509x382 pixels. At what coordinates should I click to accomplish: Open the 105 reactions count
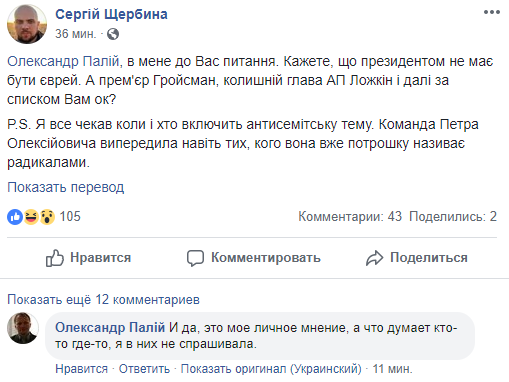(70, 216)
